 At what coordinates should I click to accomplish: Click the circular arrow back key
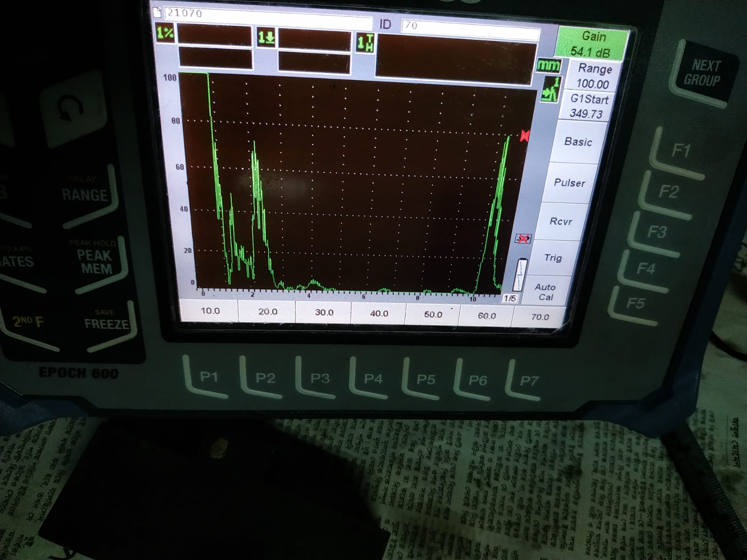[71, 108]
